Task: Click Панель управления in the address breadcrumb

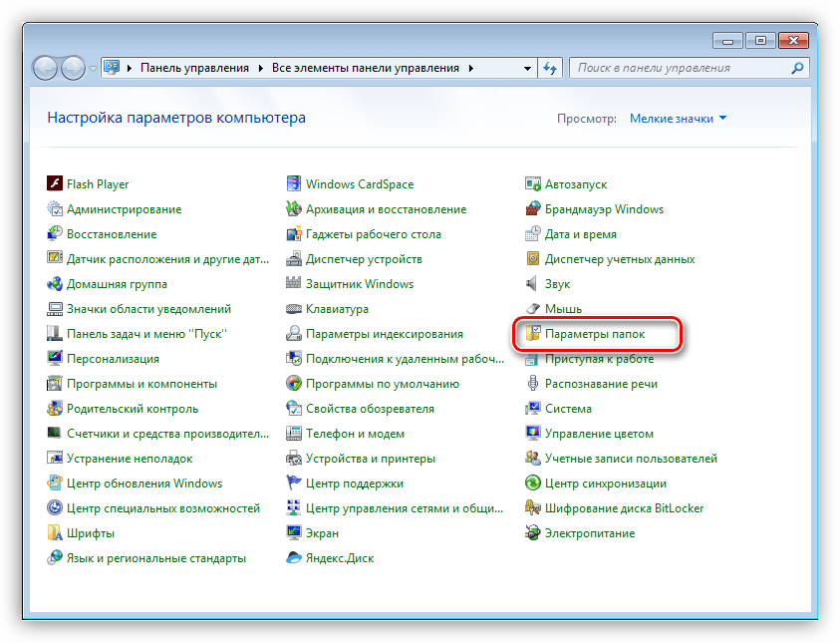Action: point(194,69)
